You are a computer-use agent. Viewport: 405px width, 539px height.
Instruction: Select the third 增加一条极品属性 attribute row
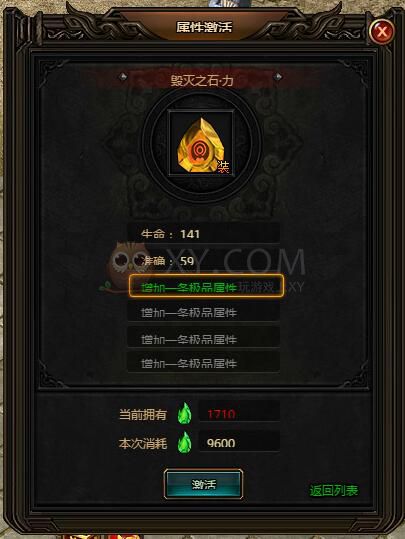click(204, 338)
